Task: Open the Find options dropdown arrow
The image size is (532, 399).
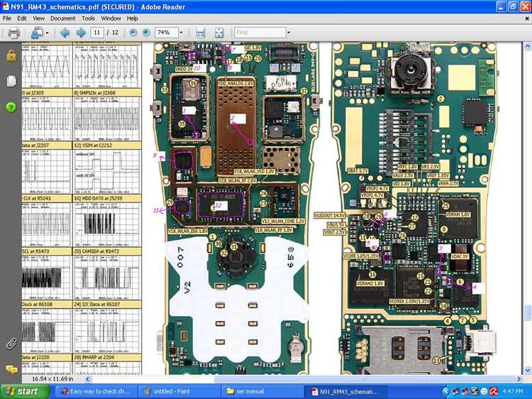Action: [x=289, y=33]
